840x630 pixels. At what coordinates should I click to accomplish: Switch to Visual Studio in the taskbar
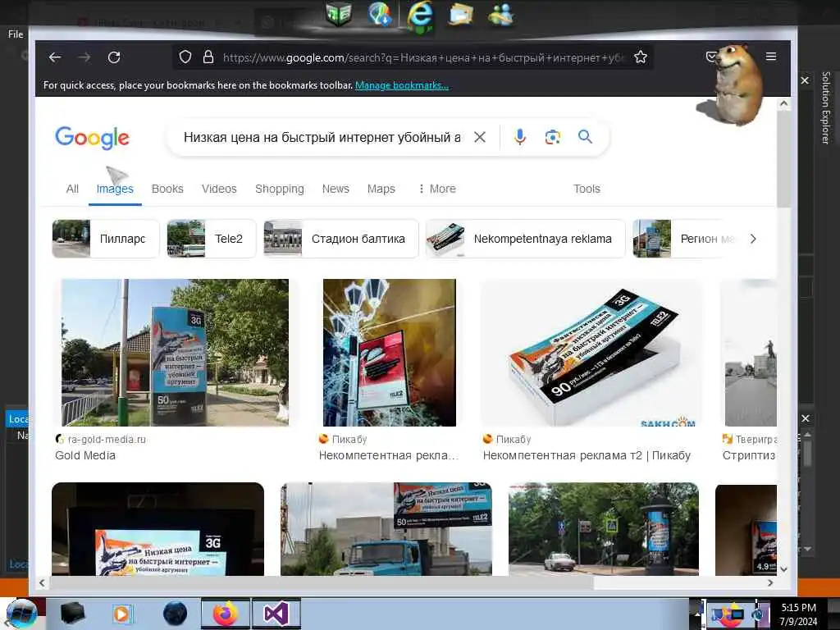click(276, 614)
